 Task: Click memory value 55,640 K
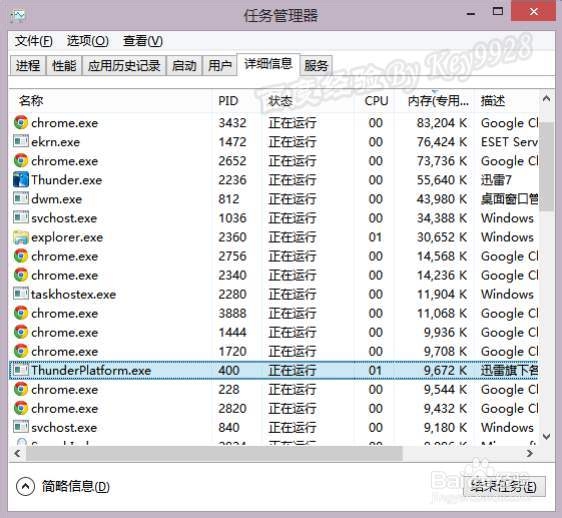pyautogui.click(x=442, y=180)
